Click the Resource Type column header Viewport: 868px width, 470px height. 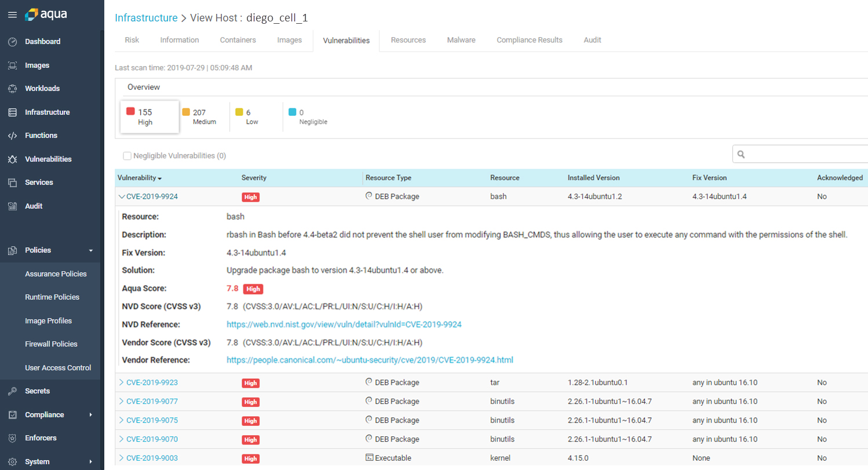point(388,178)
